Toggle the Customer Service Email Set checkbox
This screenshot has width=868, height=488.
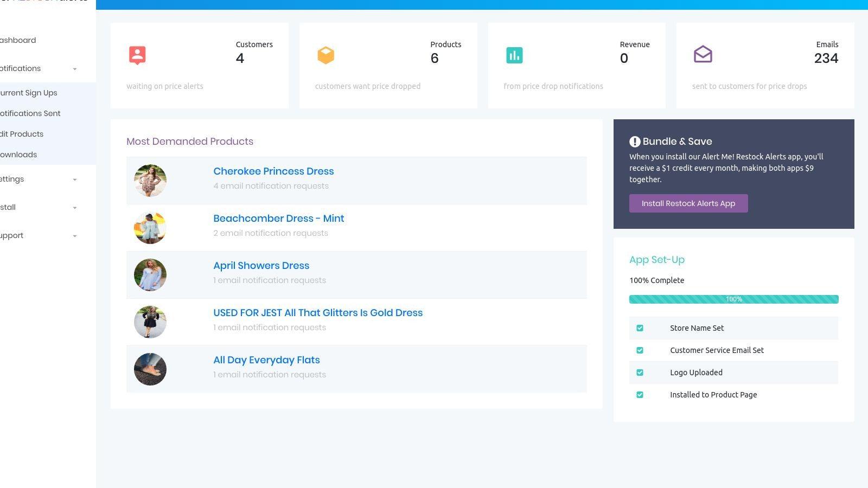tap(640, 350)
